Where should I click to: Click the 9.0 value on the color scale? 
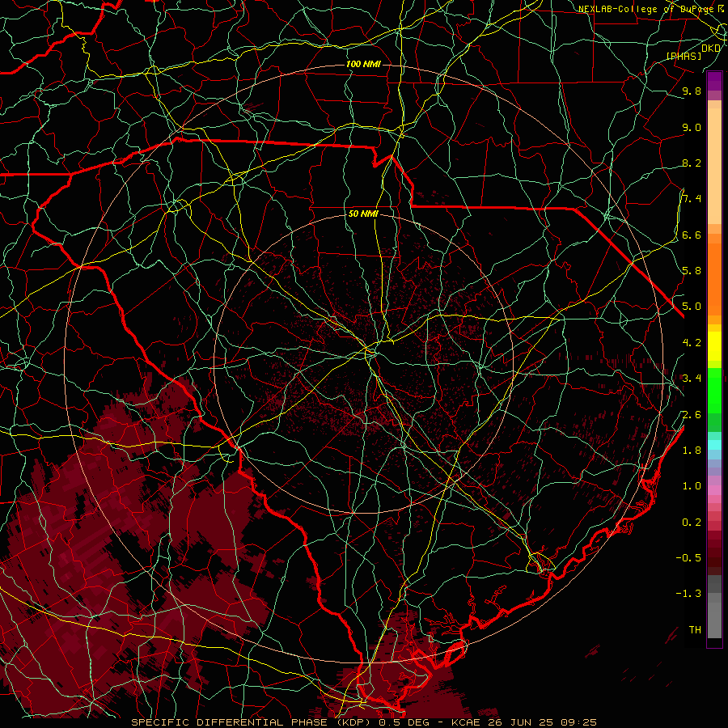tap(692, 127)
